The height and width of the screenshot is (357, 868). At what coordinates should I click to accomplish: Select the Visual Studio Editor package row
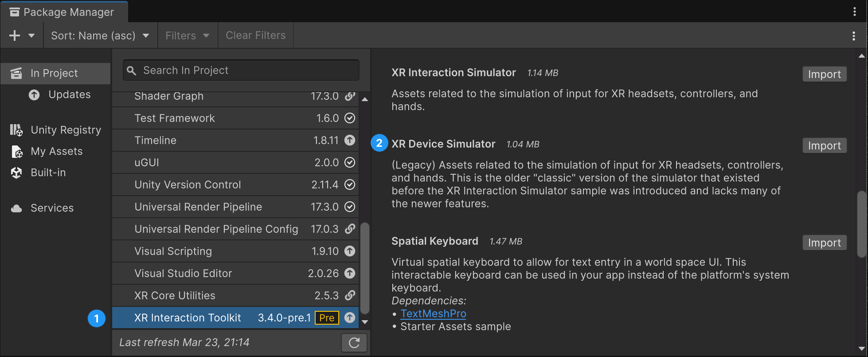[235, 273]
